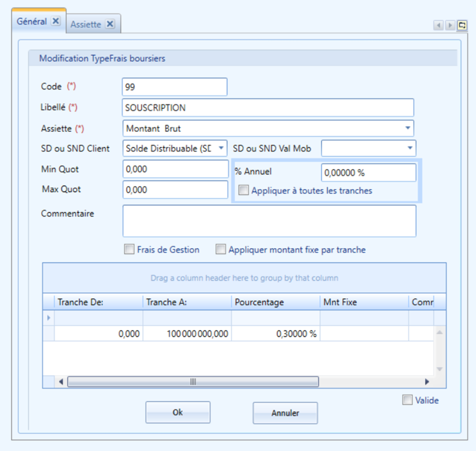This screenshot has height=451, width=476.
Task: Enable Appliquer à toutes les tranches
Action: (243, 190)
